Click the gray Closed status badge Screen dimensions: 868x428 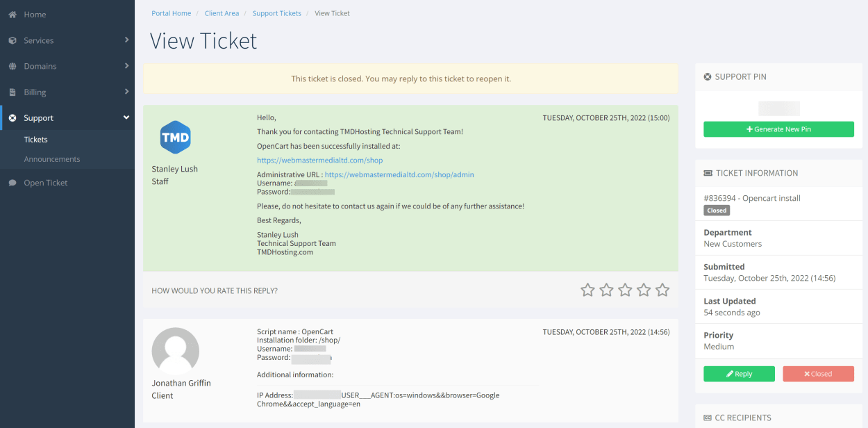[x=717, y=211]
